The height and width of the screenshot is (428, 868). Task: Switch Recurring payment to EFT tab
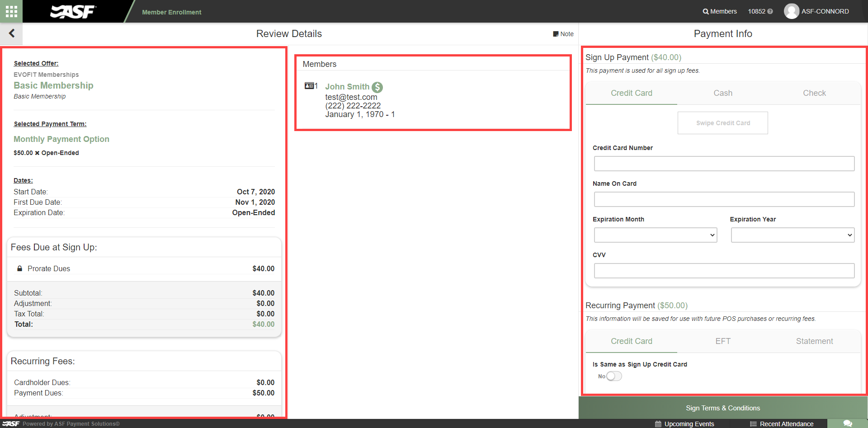pyautogui.click(x=723, y=341)
